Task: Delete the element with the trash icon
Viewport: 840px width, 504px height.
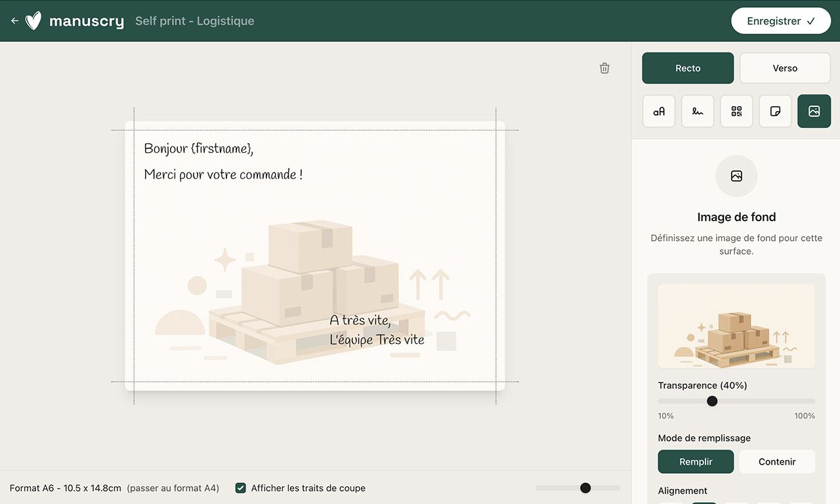Action: click(604, 68)
